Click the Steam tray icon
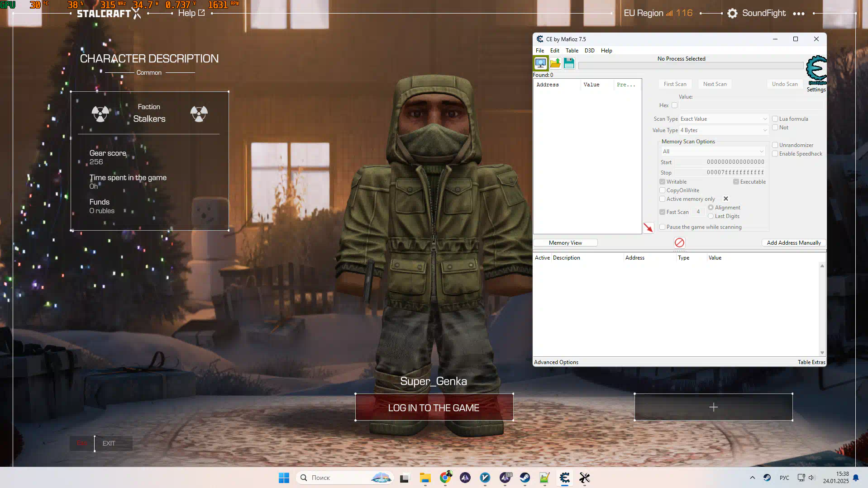The height and width of the screenshot is (488, 868). tap(767, 478)
